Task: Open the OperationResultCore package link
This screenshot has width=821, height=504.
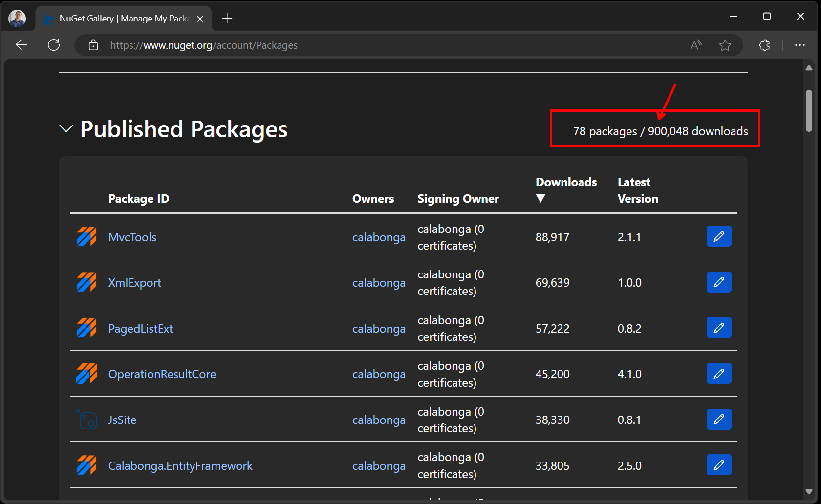Action: 162,374
